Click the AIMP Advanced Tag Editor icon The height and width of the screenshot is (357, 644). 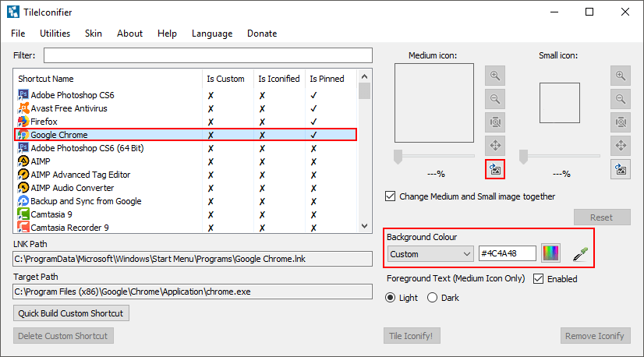(23, 175)
